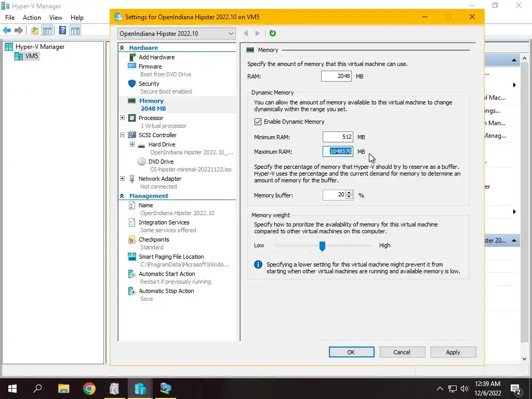Open the View menu

click(56, 18)
